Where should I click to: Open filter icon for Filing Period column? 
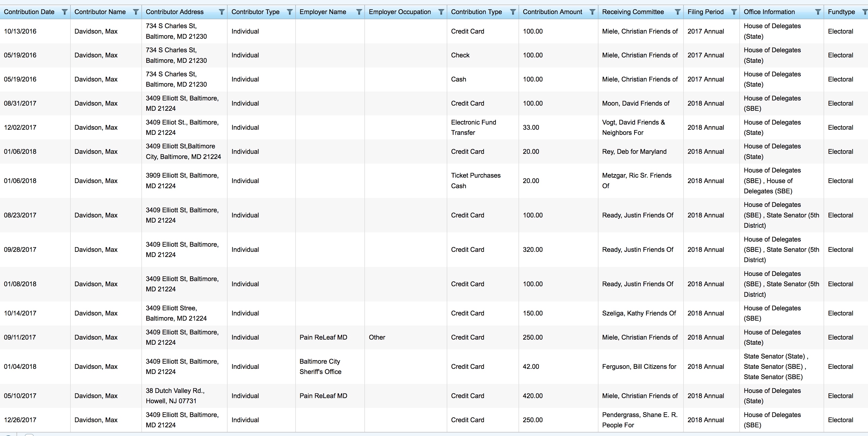[734, 12]
